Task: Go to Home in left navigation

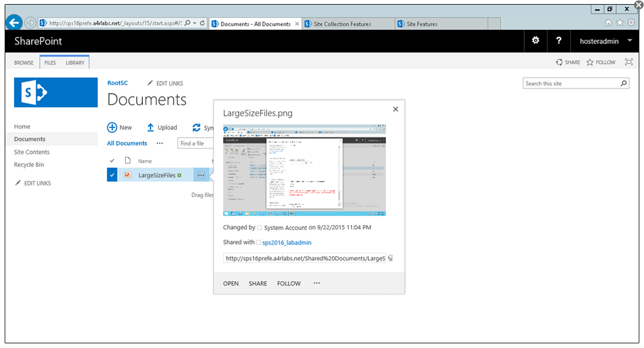Action: [22, 126]
